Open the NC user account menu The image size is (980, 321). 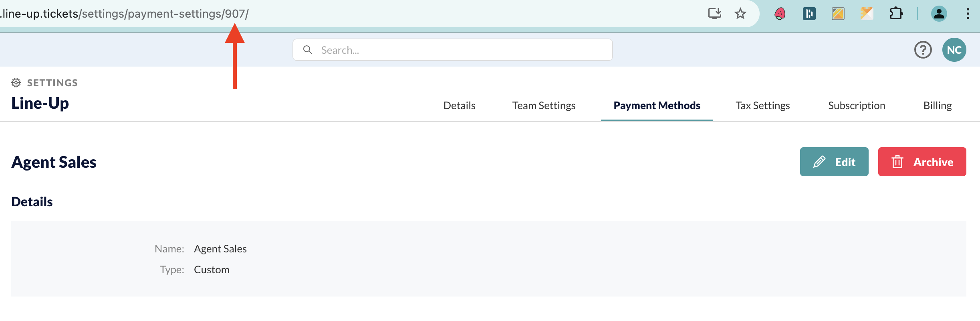pos(954,50)
